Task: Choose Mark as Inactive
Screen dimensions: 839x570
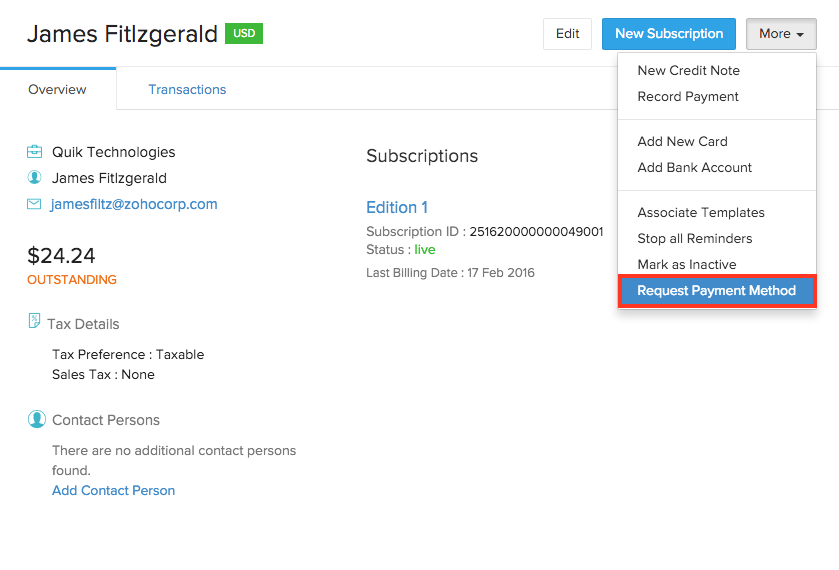Action: tap(686, 264)
